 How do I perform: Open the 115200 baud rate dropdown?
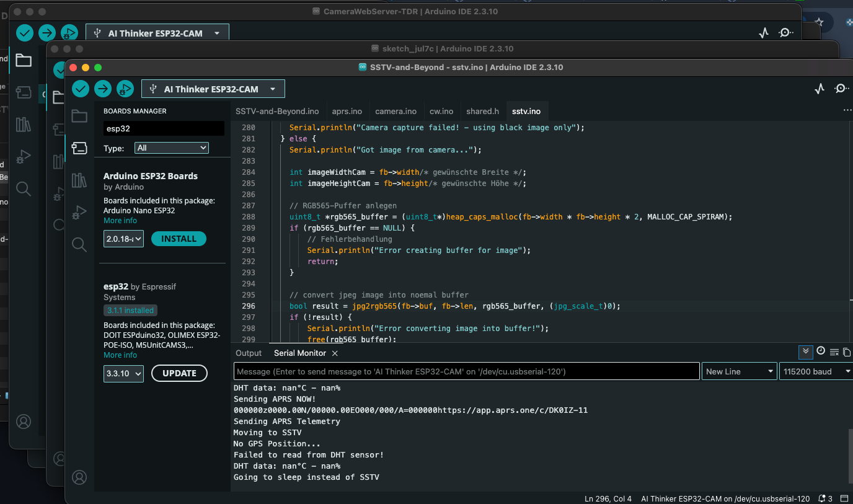click(816, 371)
